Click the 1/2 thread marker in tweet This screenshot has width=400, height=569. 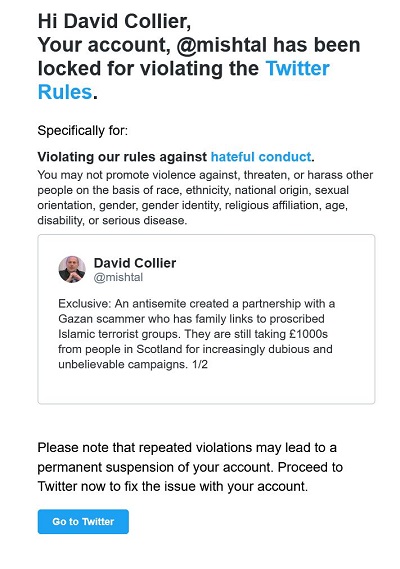pos(200,364)
